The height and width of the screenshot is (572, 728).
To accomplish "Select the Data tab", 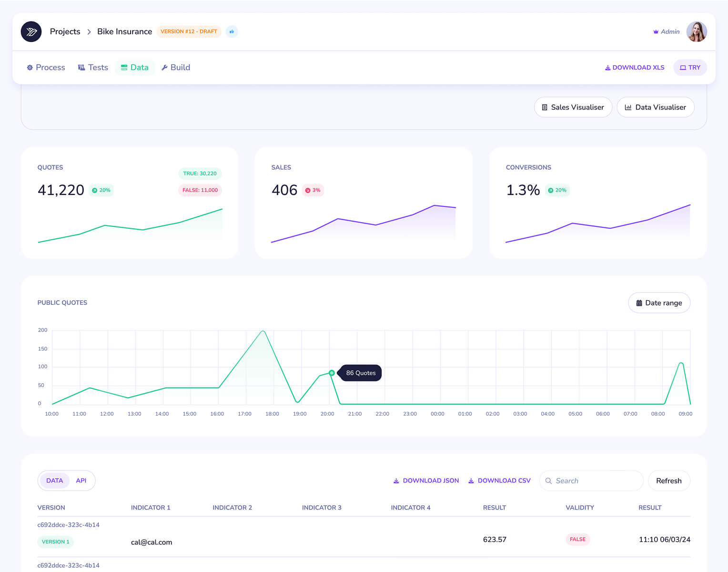I will coord(135,68).
